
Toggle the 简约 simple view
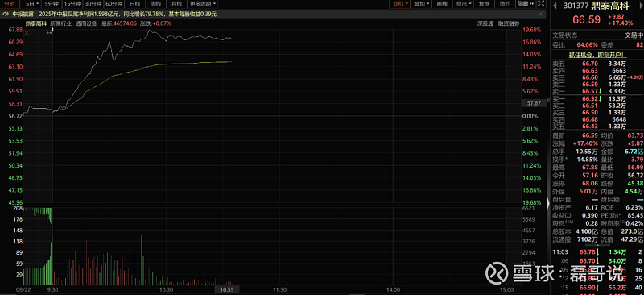pyautogui.click(x=506, y=4)
